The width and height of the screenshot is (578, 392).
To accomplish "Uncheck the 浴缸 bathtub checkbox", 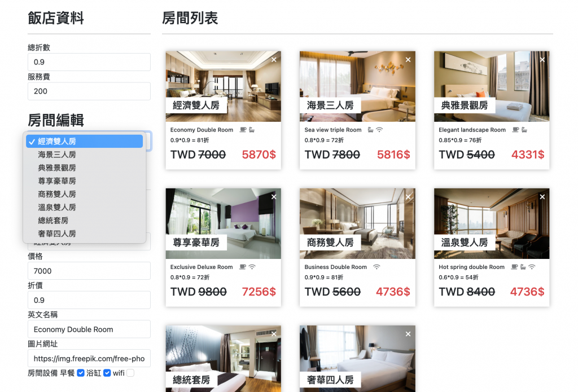I will [x=107, y=373].
